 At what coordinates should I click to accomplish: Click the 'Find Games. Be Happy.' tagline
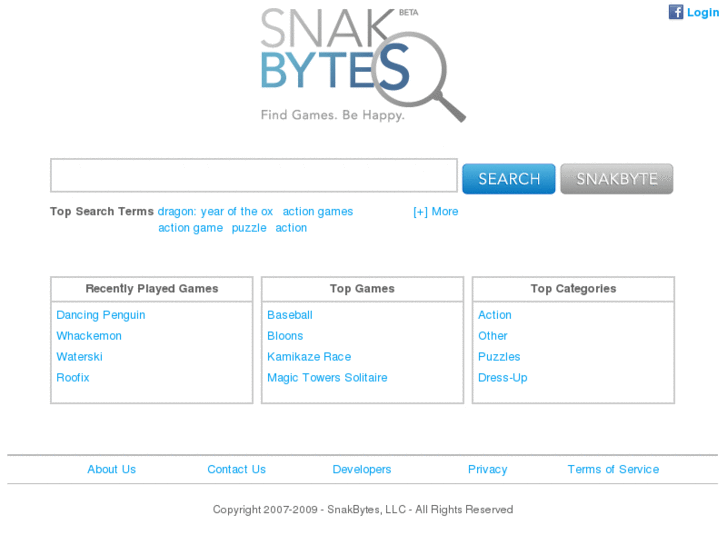coord(332,115)
